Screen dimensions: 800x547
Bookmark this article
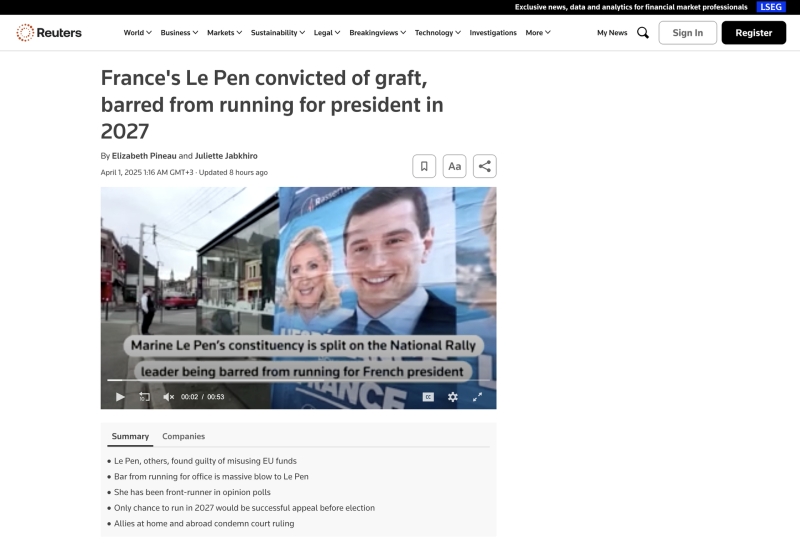pos(424,166)
